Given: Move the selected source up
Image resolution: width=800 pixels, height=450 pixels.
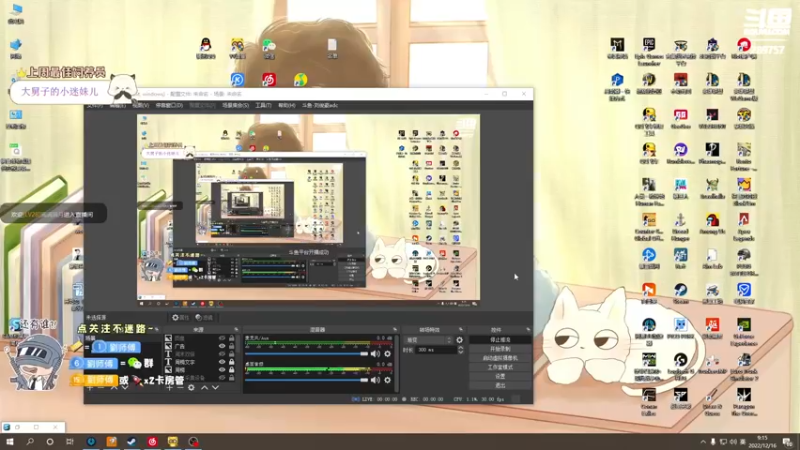Looking at the screenshot, I should click(204, 388).
